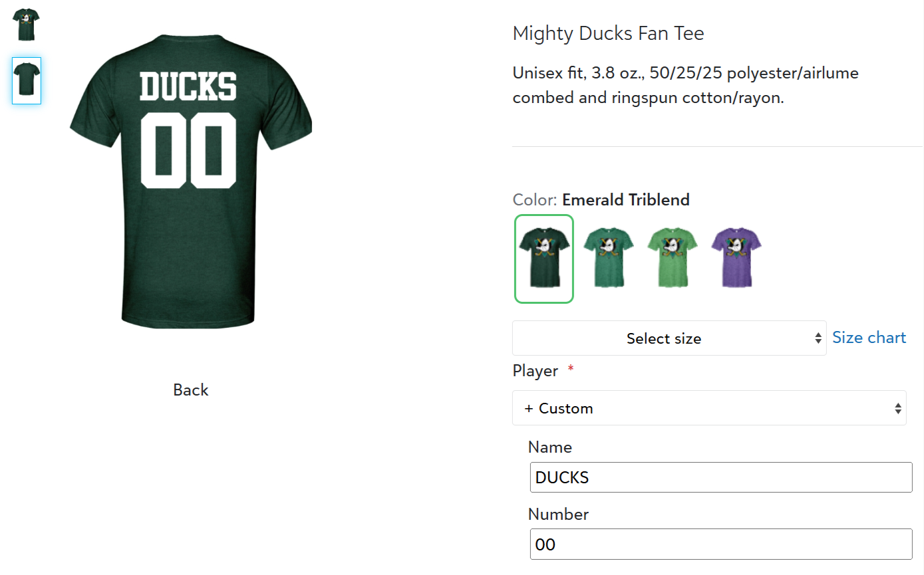The height and width of the screenshot is (575, 924).
Task: Expand the Player dropdown showing + Custom
Action: [x=709, y=408]
